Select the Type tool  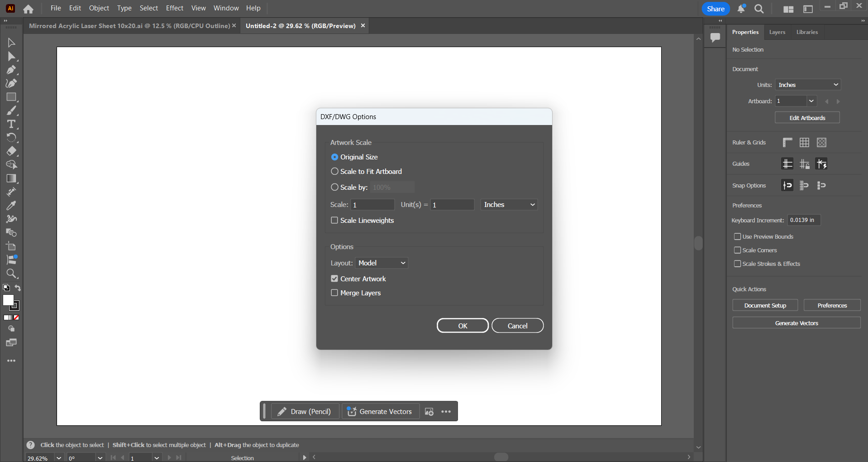(11, 124)
